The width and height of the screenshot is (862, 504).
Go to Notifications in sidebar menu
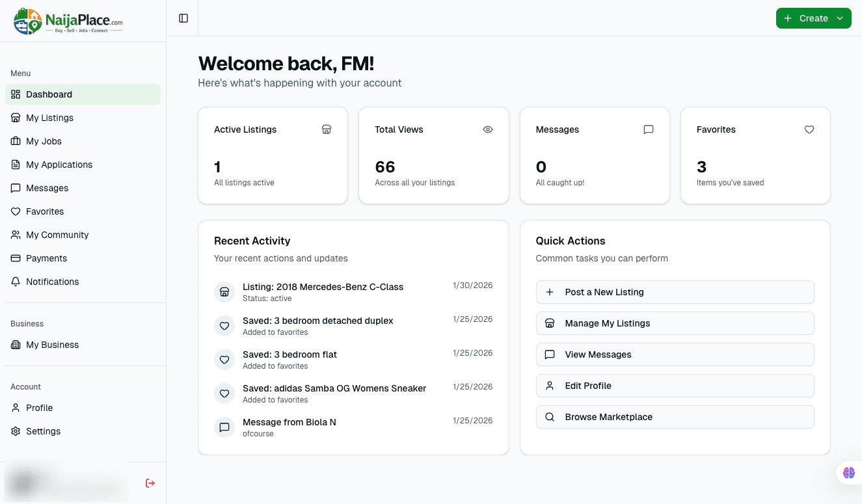[x=52, y=282]
